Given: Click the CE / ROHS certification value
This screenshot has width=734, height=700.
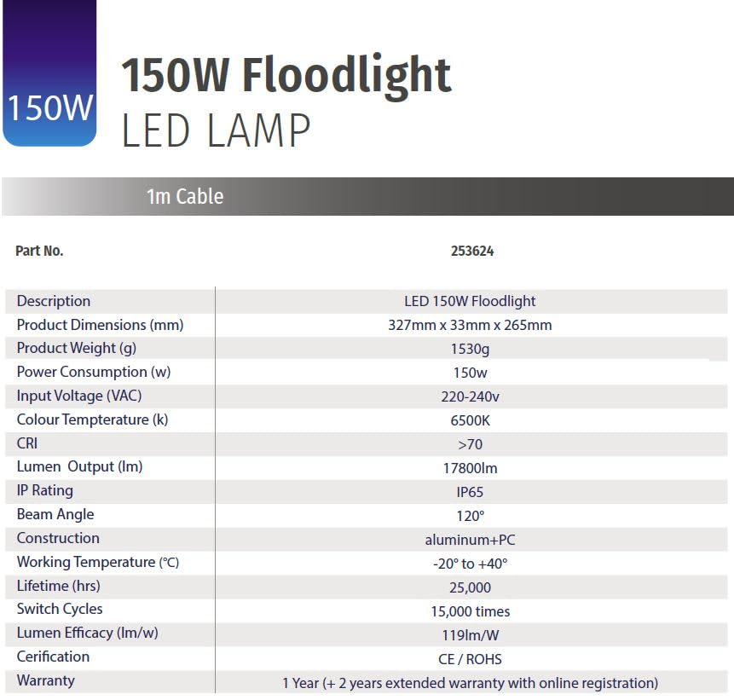Looking at the screenshot, I should pyautogui.click(x=470, y=659).
